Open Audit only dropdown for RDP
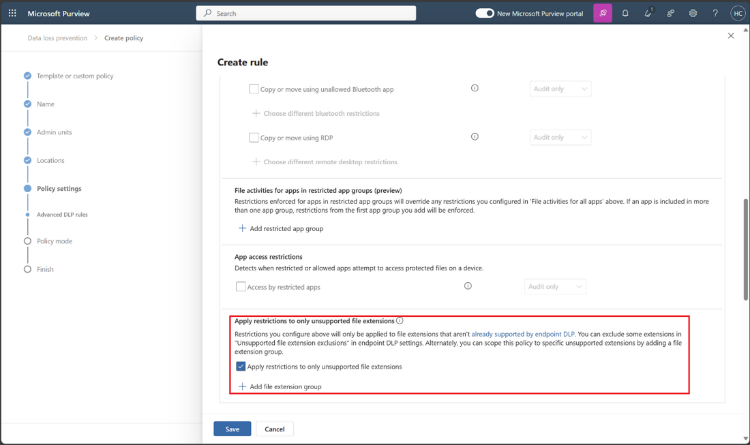750x445 pixels. tap(561, 137)
